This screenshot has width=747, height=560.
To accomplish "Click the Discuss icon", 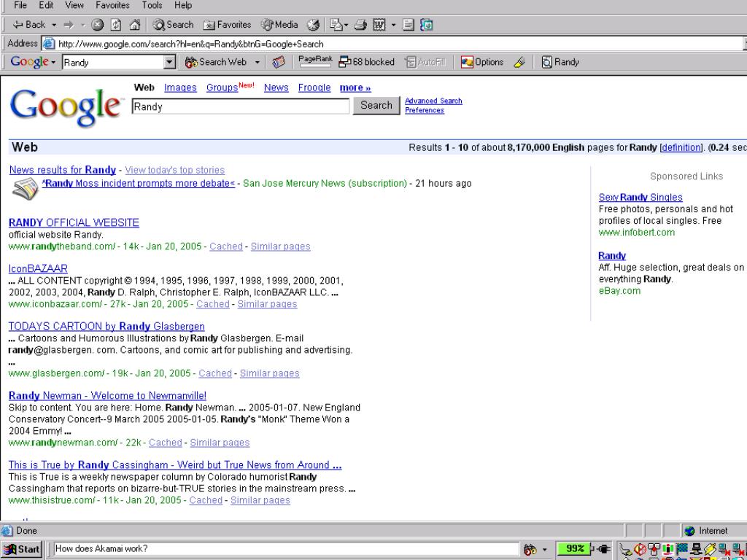I will coord(409,25).
